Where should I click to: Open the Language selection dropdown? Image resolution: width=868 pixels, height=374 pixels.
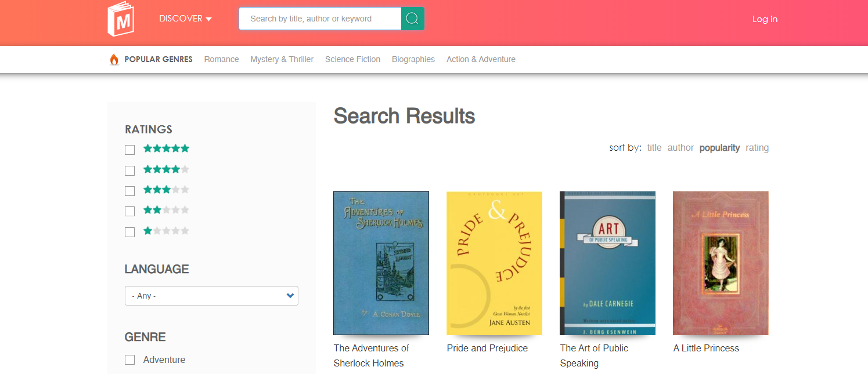tap(211, 296)
